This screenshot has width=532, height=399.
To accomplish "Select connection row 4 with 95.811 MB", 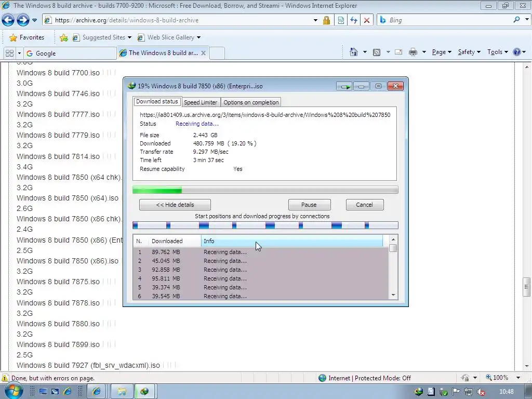I will click(x=261, y=278).
